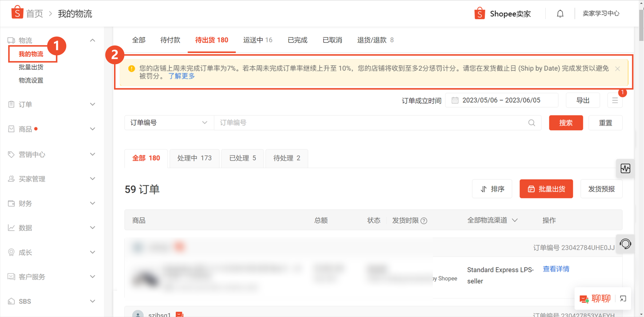Click the 订单 clipboard icon in the sidebar

click(11, 104)
